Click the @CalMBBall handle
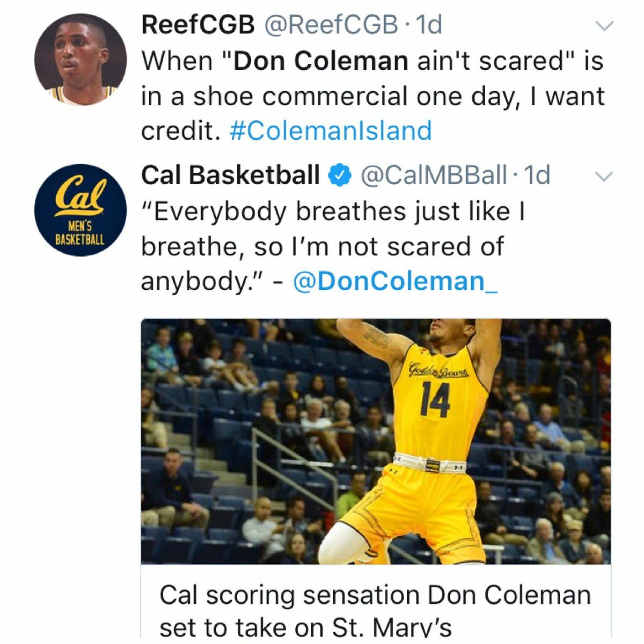 click(434, 175)
